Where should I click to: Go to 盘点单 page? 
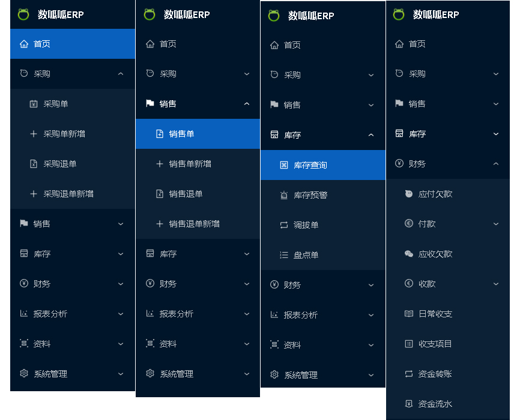coord(323,255)
